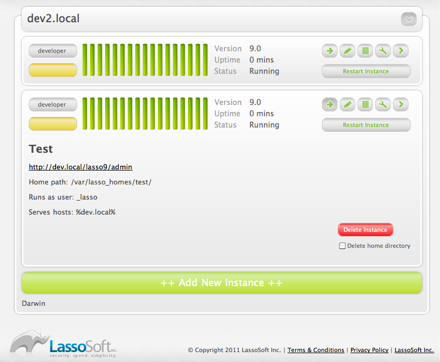Click the wrench icon in Test instance row
The image size is (440, 362).
(383, 104)
